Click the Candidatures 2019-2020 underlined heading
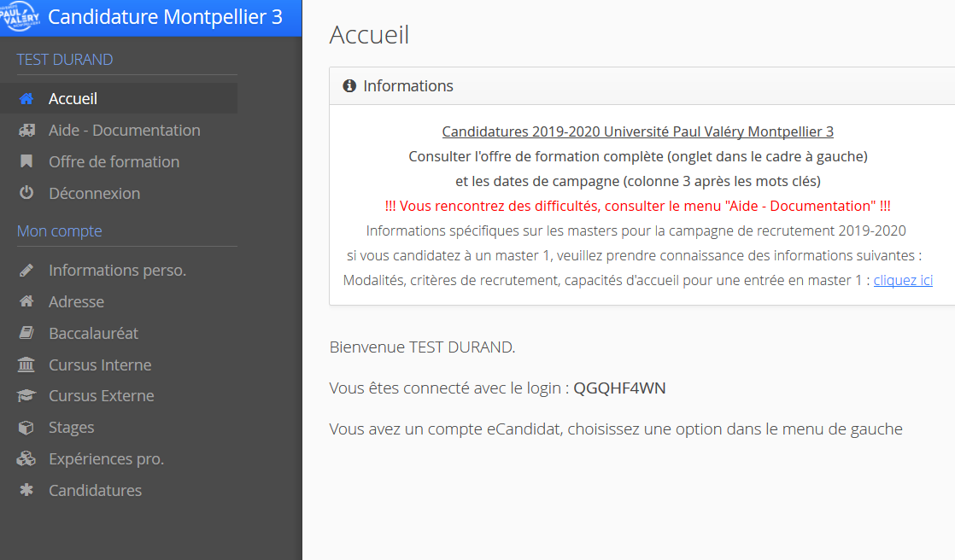955x560 pixels. coord(637,131)
